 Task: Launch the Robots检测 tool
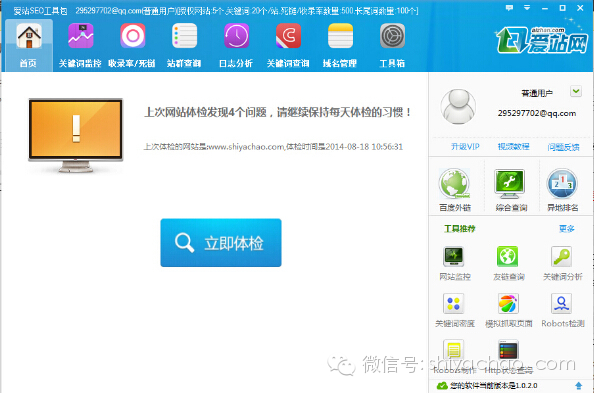[563, 310]
